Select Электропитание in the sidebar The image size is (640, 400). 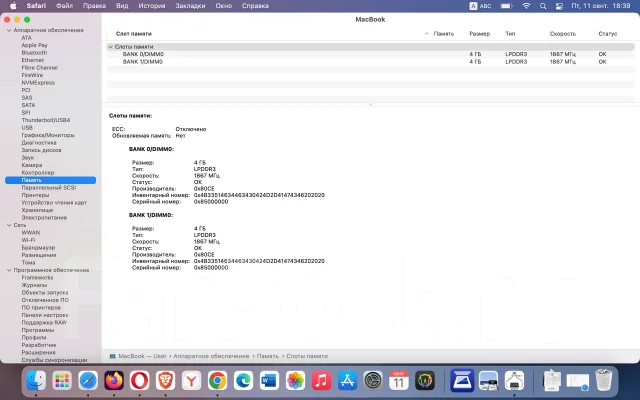pyautogui.click(x=44, y=218)
